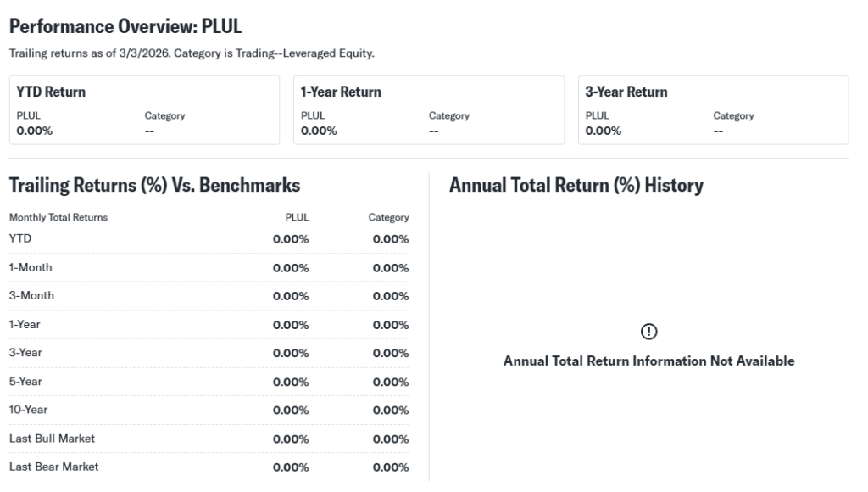This screenshot has width=868, height=492.
Task: Click the trailing returns date note
Action: point(192,53)
